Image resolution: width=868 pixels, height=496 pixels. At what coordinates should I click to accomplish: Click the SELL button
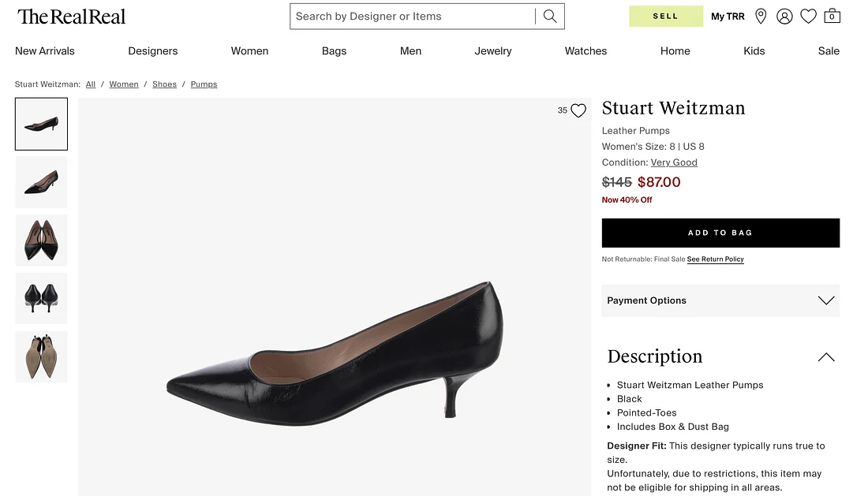click(x=666, y=16)
